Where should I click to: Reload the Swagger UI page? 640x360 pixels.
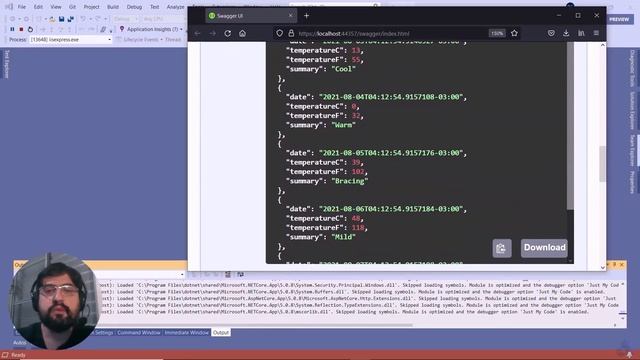click(227, 33)
